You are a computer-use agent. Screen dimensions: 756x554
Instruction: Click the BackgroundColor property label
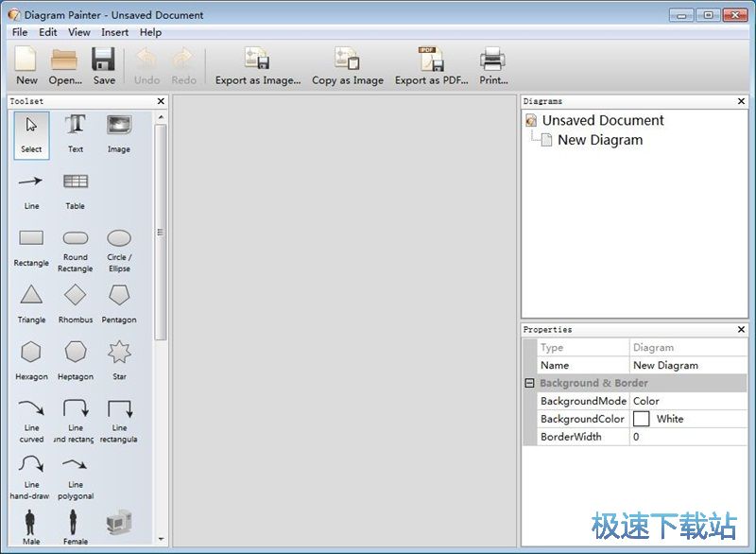click(582, 419)
